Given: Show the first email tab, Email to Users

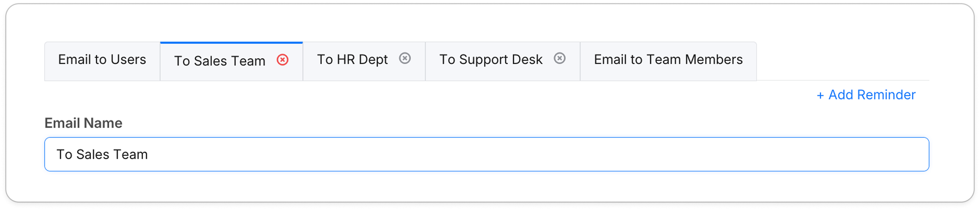Looking at the screenshot, I should tap(102, 60).
